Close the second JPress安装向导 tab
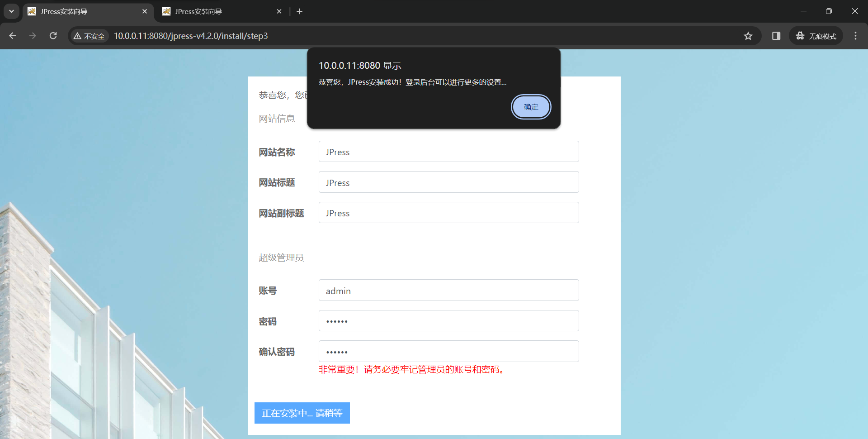 point(279,11)
